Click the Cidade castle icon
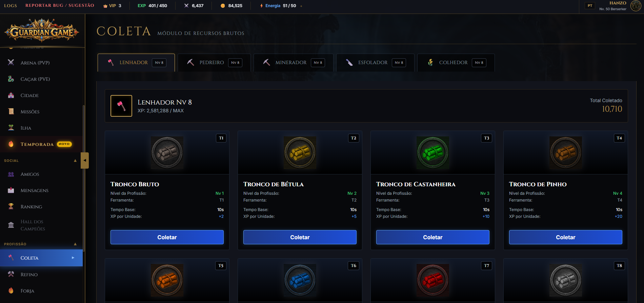Image resolution: width=644 pixels, height=303 pixels. click(x=11, y=95)
